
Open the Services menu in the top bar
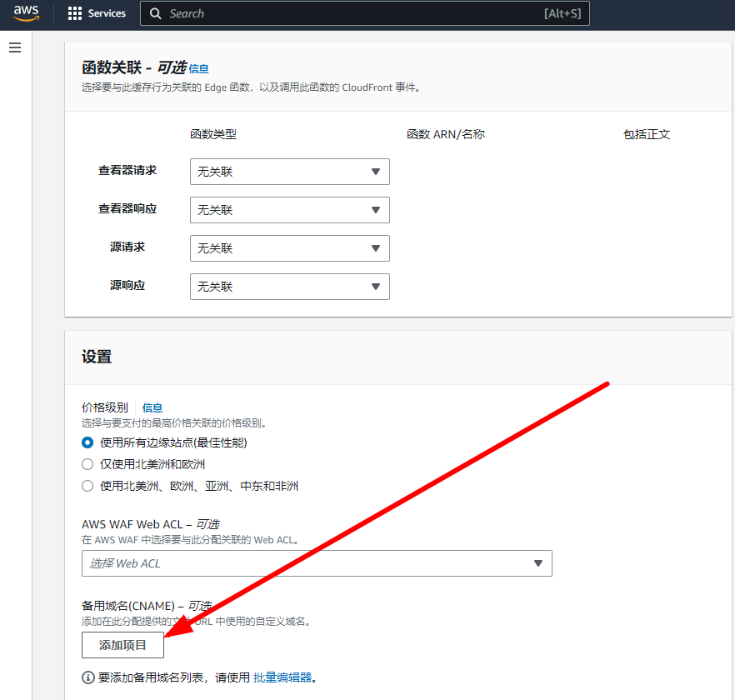97,12
